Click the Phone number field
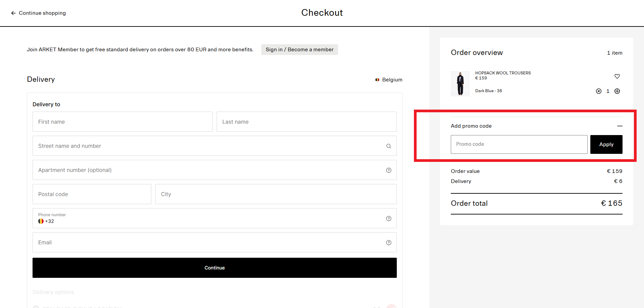Viewport: 644px width, 308px height. pos(215,218)
